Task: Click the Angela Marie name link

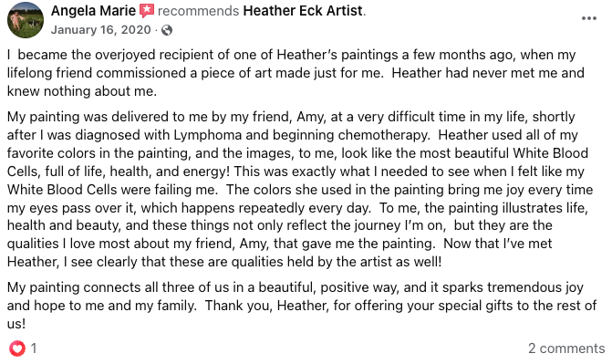Action: tap(93, 11)
